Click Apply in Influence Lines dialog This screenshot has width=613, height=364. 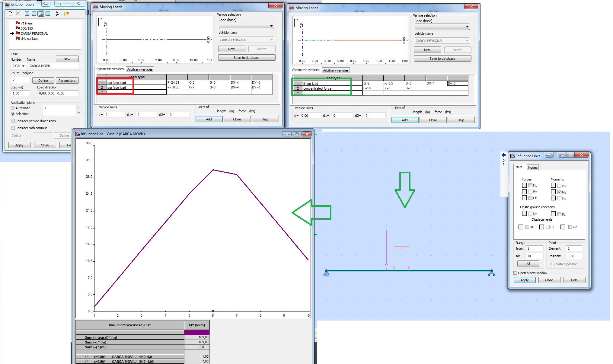tap(525, 280)
